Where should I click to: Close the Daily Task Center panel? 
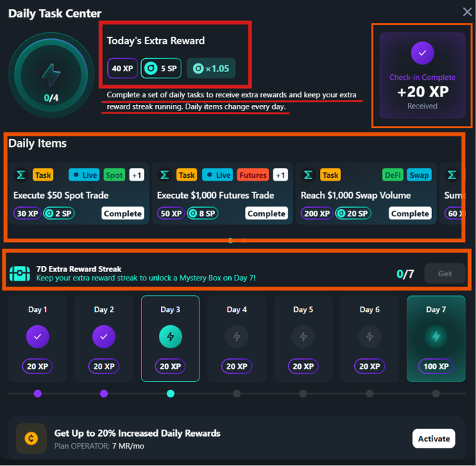coord(467,12)
